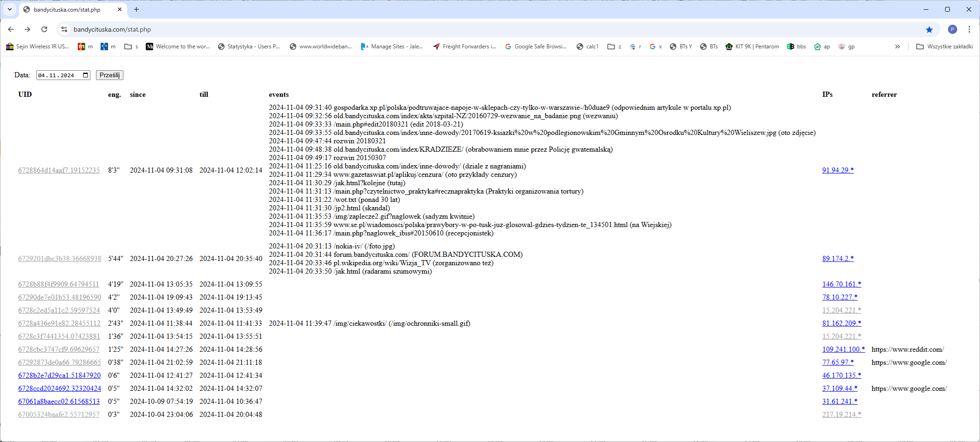
Task: Open UID 6728c3f7441354.07423881
Action: 59,336
